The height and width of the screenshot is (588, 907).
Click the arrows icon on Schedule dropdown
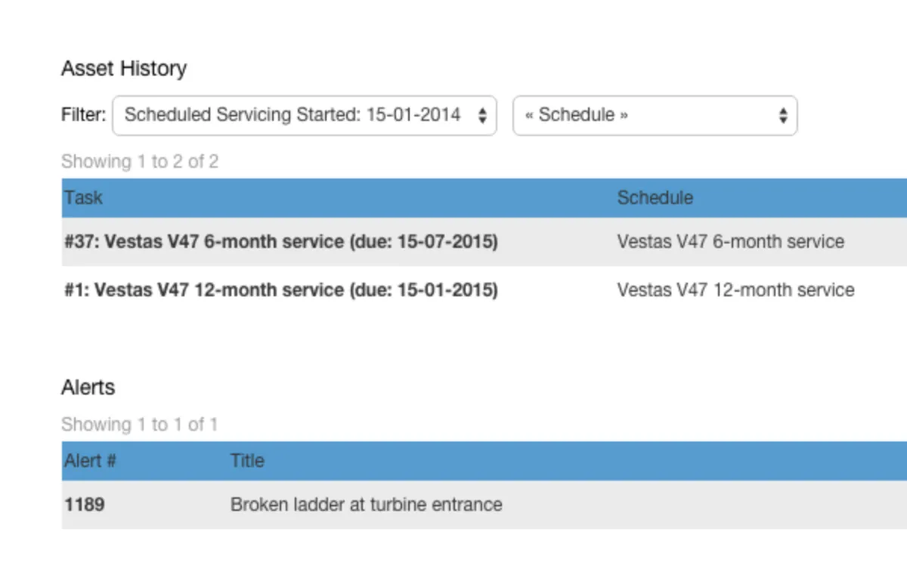[783, 116]
